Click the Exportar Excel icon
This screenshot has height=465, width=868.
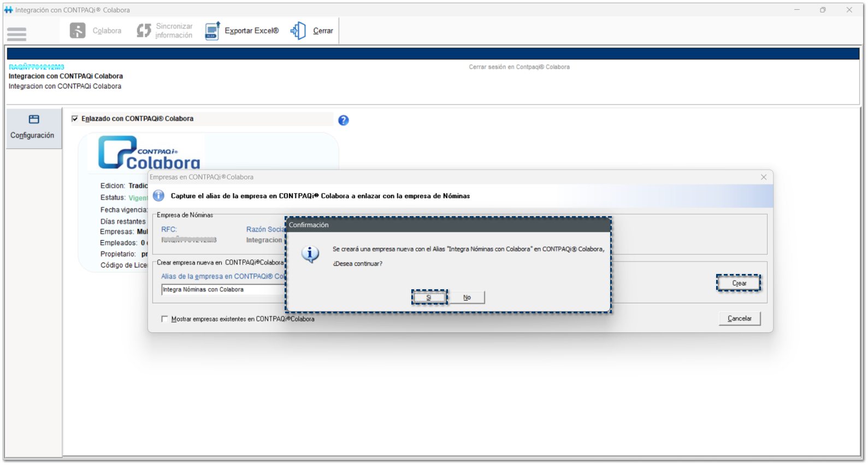212,31
